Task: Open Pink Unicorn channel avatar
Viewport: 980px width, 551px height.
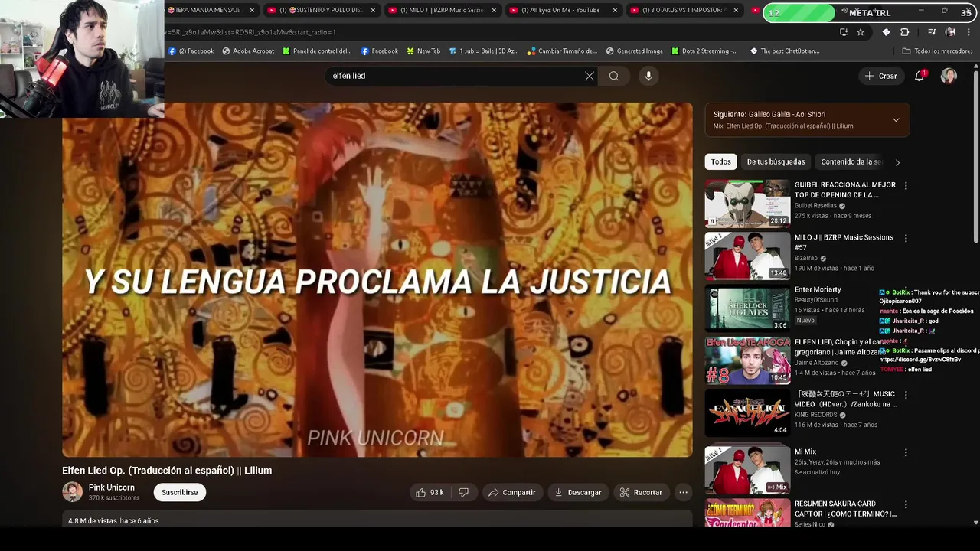Action: [x=72, y=492]
